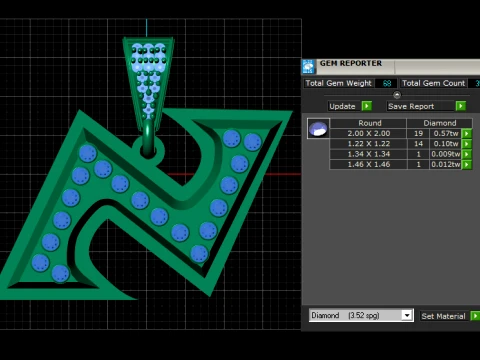Click the Total Gem Weight value 68
Image resolution: width=480 pixels, height=360 pixels.
coord(387,83)
